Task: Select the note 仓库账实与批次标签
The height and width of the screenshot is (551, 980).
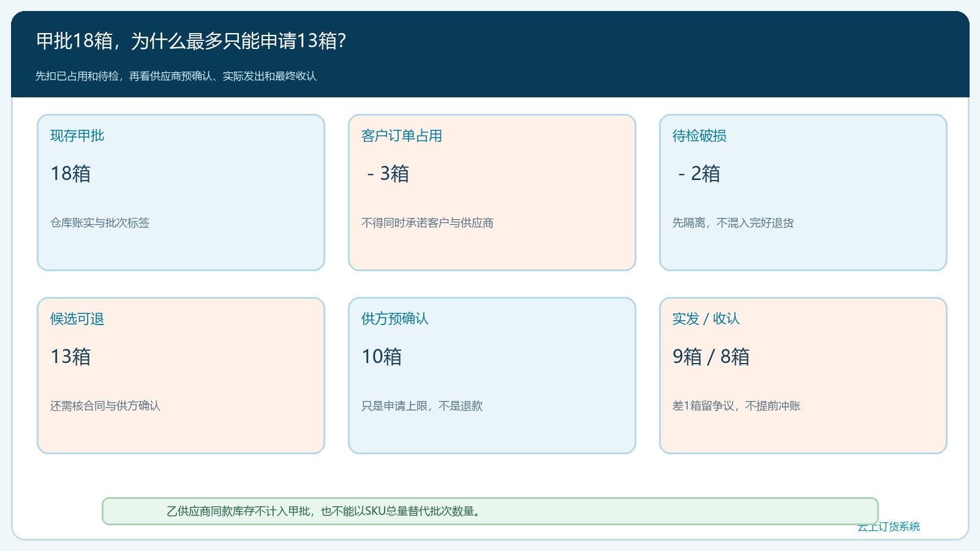Action: pyautogui.click(x=100, y=223)
